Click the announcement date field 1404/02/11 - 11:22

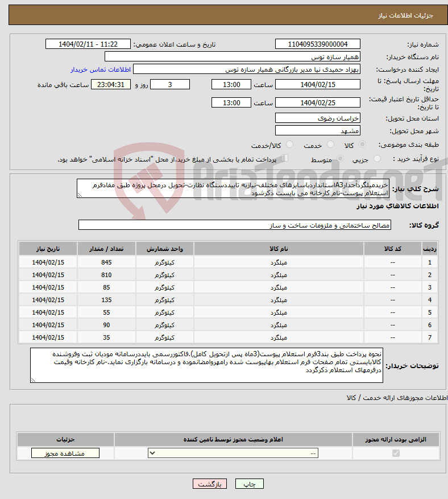point(88,44)
